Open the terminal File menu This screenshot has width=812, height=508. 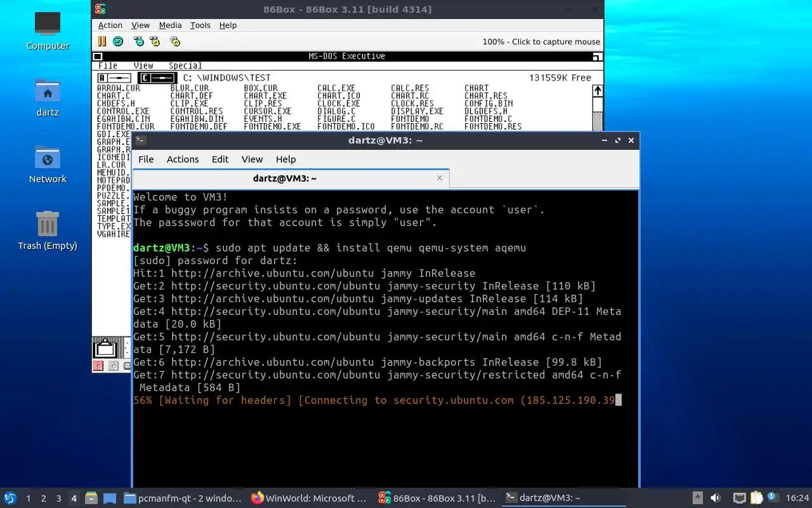pos(146,159)
